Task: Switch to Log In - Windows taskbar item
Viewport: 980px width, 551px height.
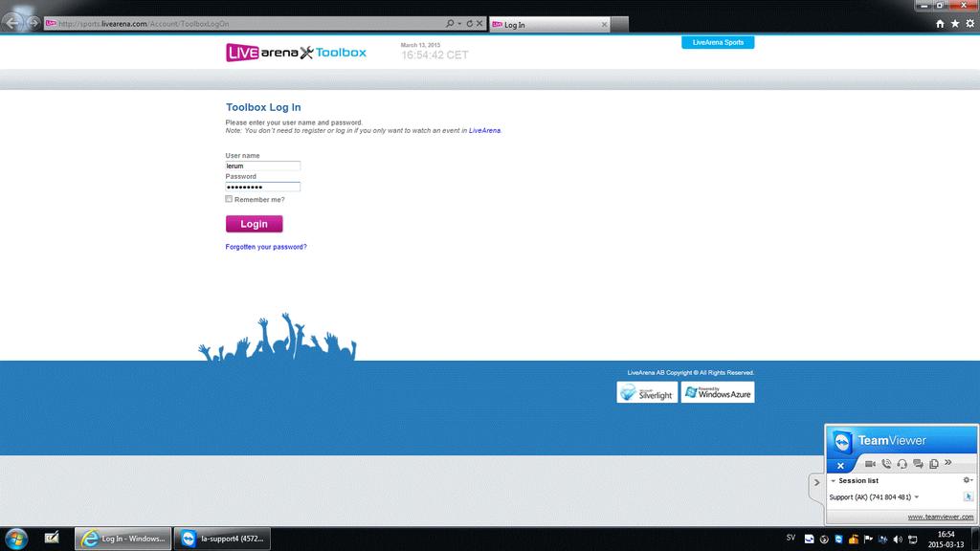Action: pos(123,539)
